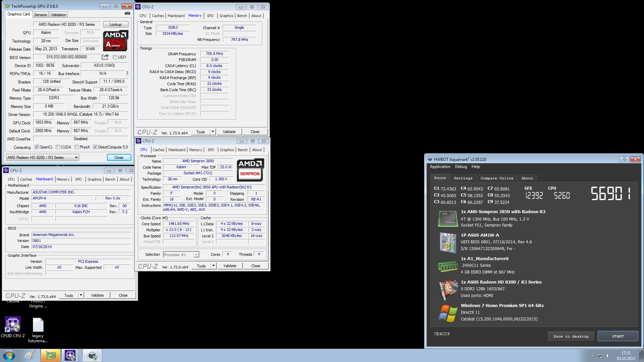Click the Close button in GPU-Z
This screenshot has width=644, height=362.
119,158
